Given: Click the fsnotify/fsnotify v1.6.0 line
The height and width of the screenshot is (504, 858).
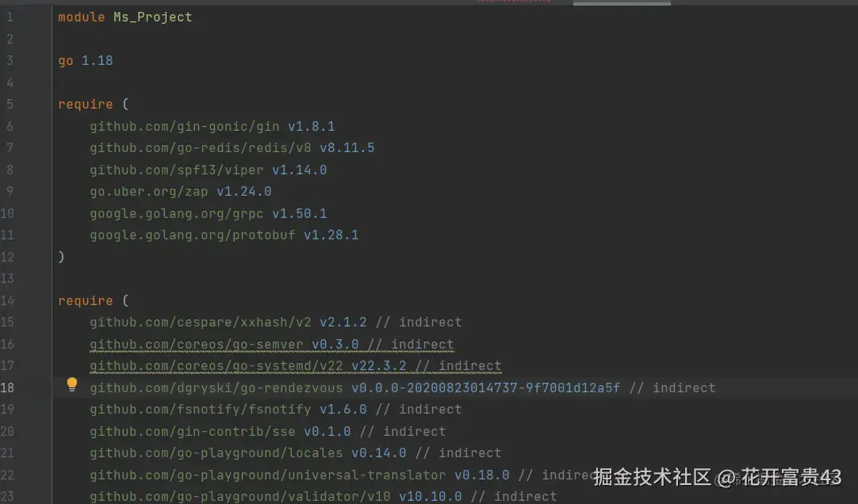Looking at the screenshot, I should click(x=276, y=410).
